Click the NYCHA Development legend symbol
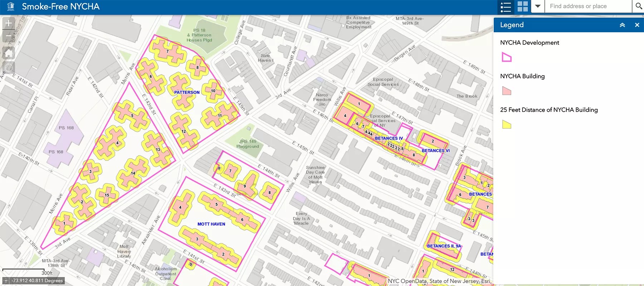This screenshot has width=644, height=286. click(507, 57)
